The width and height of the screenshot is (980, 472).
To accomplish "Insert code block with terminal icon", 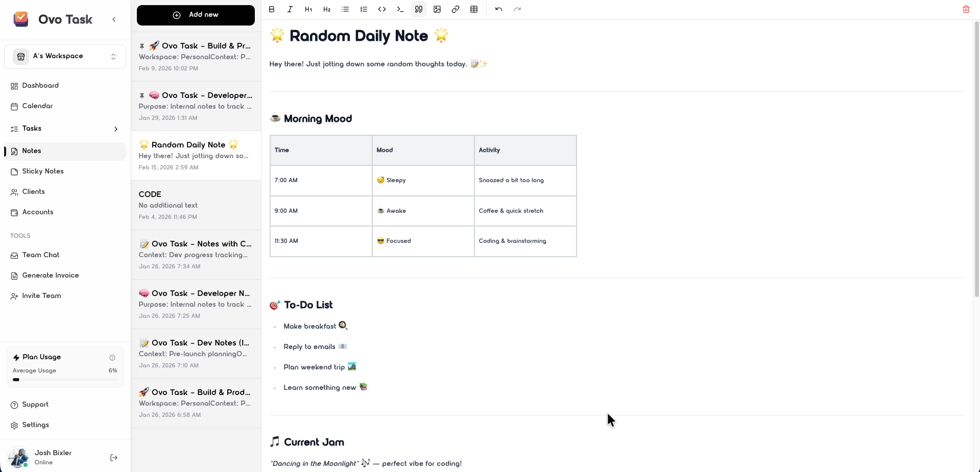I will [x=400, y=9].
